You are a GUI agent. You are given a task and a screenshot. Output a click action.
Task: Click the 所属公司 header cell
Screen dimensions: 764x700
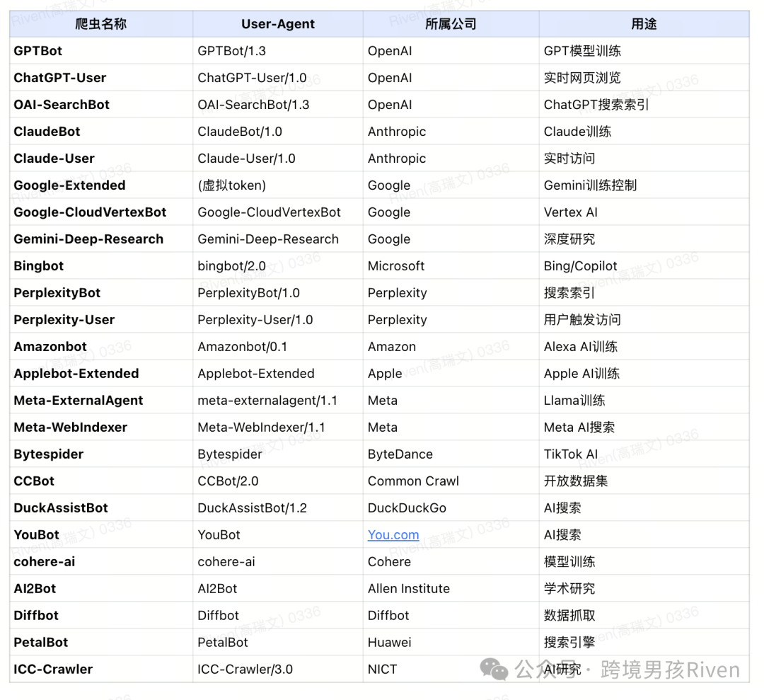(451, 24)
